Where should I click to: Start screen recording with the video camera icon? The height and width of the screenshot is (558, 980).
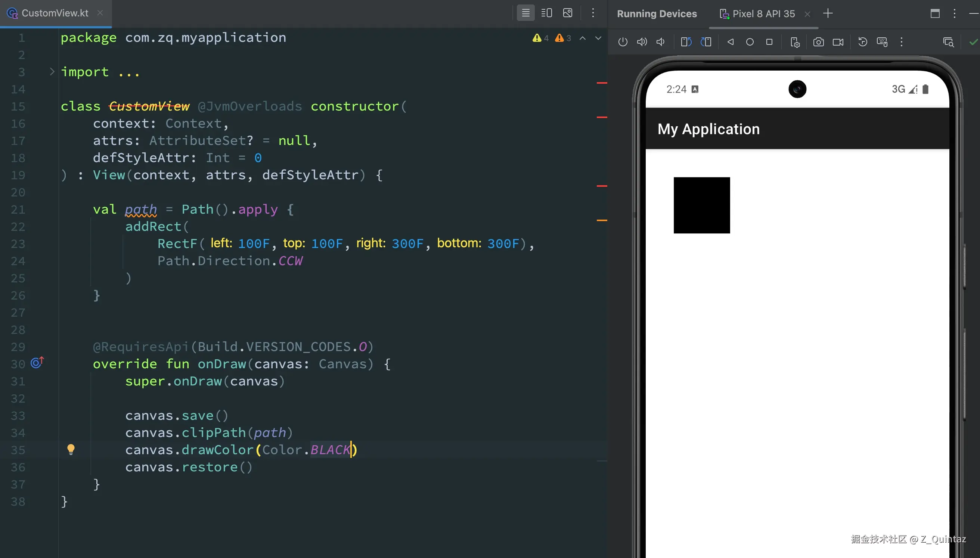[x=838, y=42]
